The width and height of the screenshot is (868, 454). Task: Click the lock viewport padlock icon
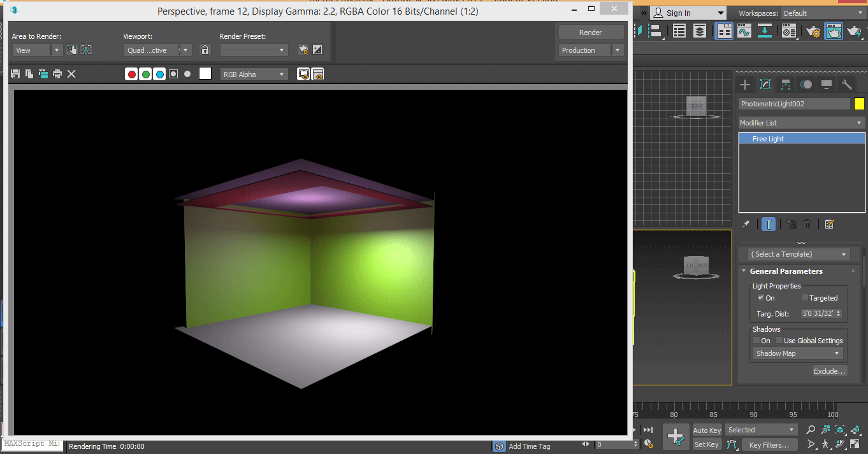point(205,50)
